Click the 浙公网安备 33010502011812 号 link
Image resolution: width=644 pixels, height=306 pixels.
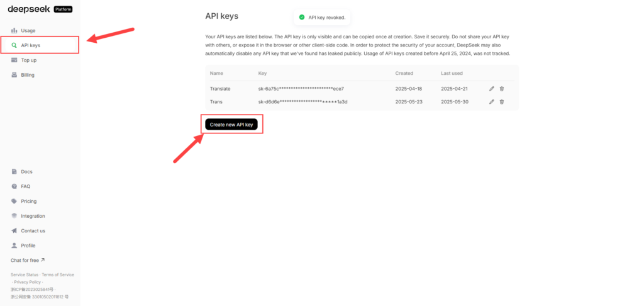click(40, 297)
